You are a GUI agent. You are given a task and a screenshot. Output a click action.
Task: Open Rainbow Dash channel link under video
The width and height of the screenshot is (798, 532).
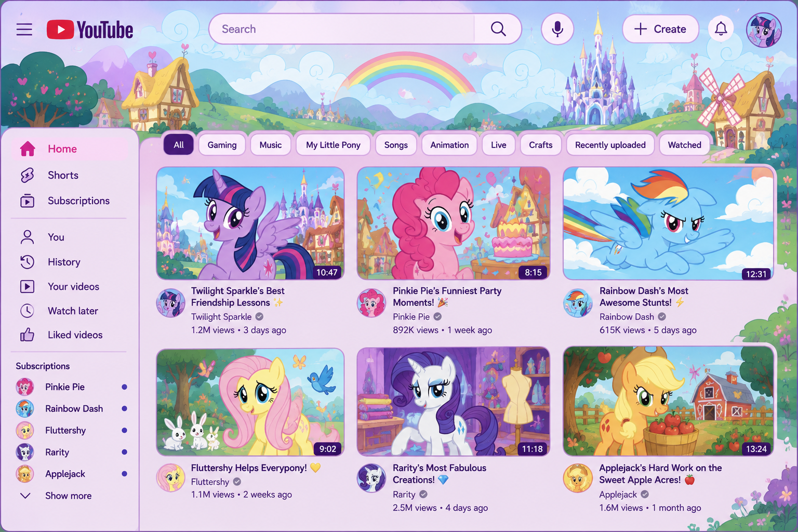[x=627, y=316]
